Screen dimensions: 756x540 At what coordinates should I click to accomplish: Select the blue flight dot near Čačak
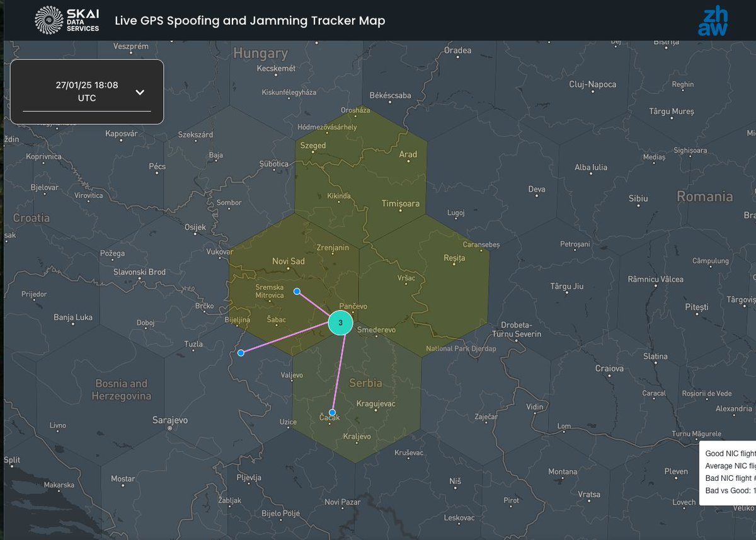tap(332, 413)
